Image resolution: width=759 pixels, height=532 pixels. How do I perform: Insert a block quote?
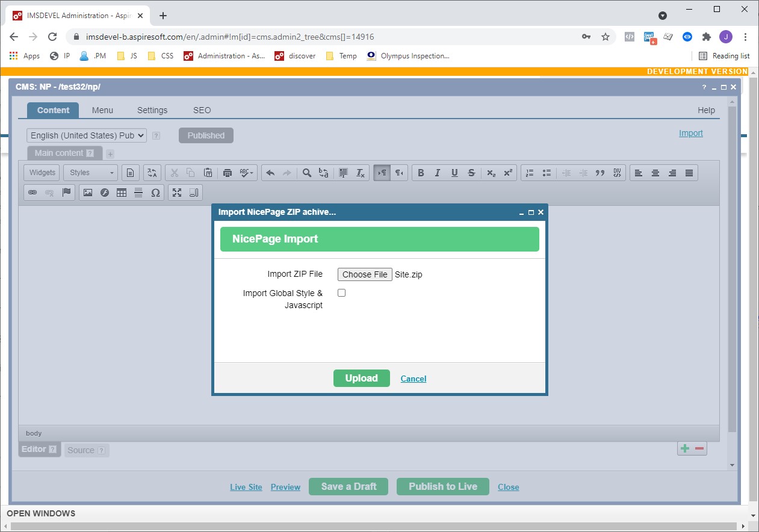tap(600, 173)
